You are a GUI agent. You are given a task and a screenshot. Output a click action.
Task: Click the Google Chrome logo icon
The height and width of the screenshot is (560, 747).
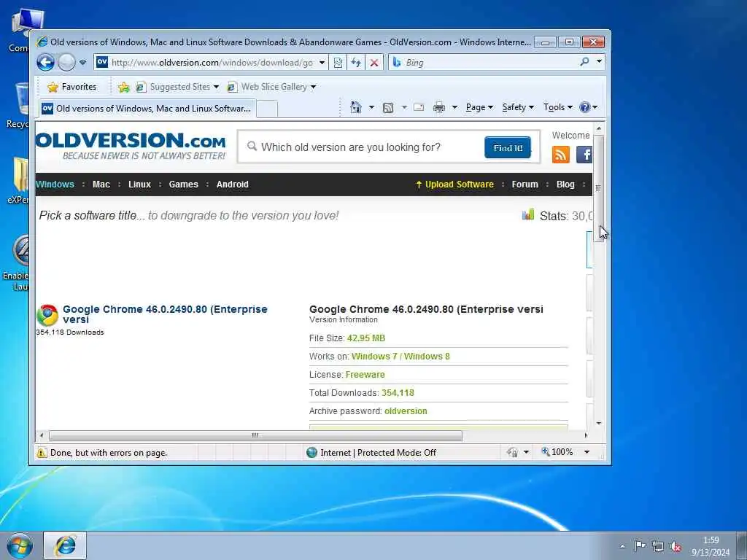click(47, 315)
